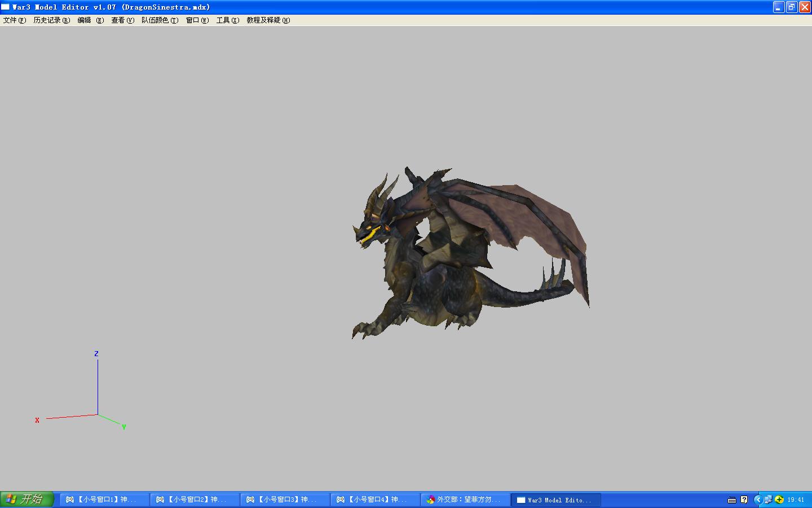Open the 队伍颜色(T) team color menu
Viewport: 812px width, 508px height.
point(160,20)
